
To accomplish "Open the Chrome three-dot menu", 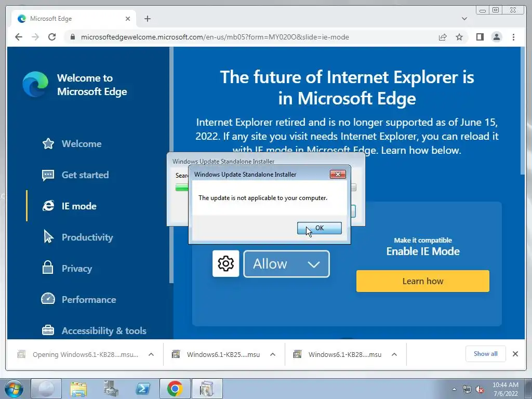I will [513, 37].
